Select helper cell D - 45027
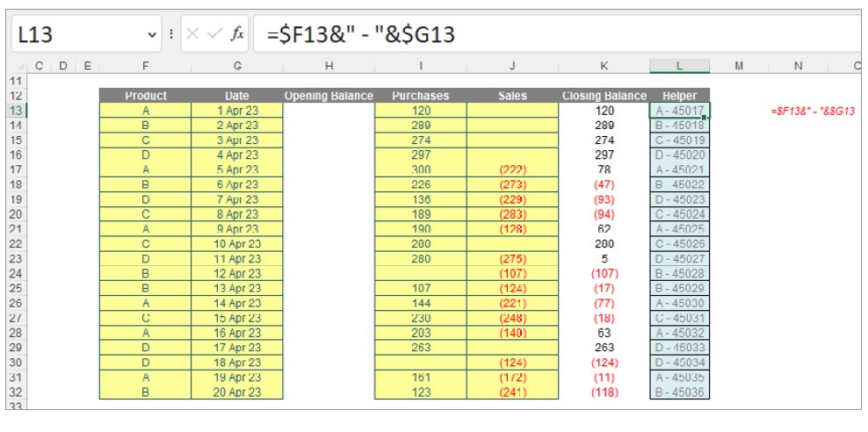This screenshot has width=868, height=432. pyautogui.click(x=679, y=259)
